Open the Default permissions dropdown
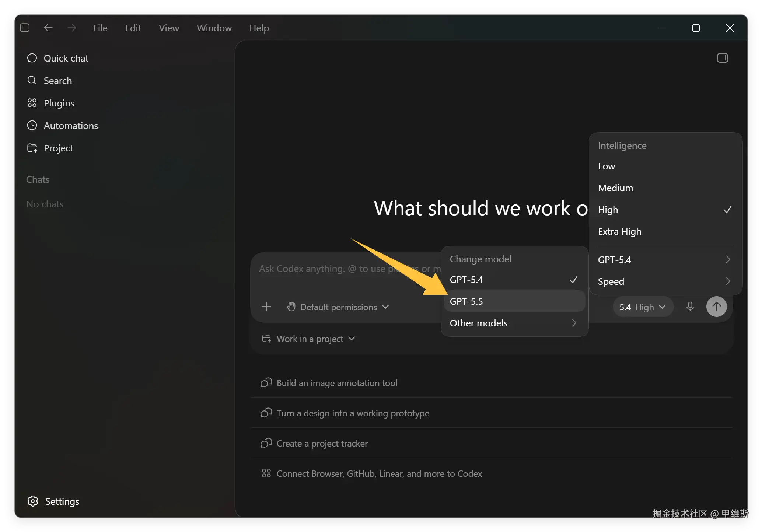The image size is (762, 532). click(338, 307)
